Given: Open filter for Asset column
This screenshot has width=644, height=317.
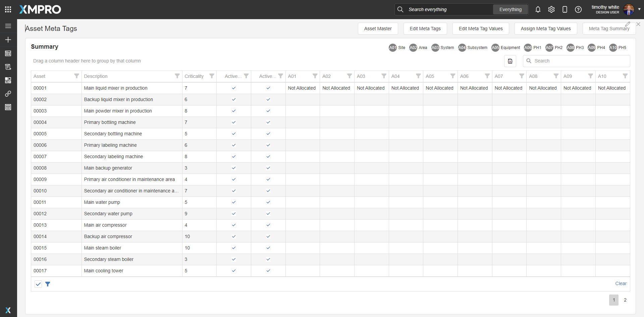Looking at the screenshot, I should pyautogui.click(x=76, y=76).
